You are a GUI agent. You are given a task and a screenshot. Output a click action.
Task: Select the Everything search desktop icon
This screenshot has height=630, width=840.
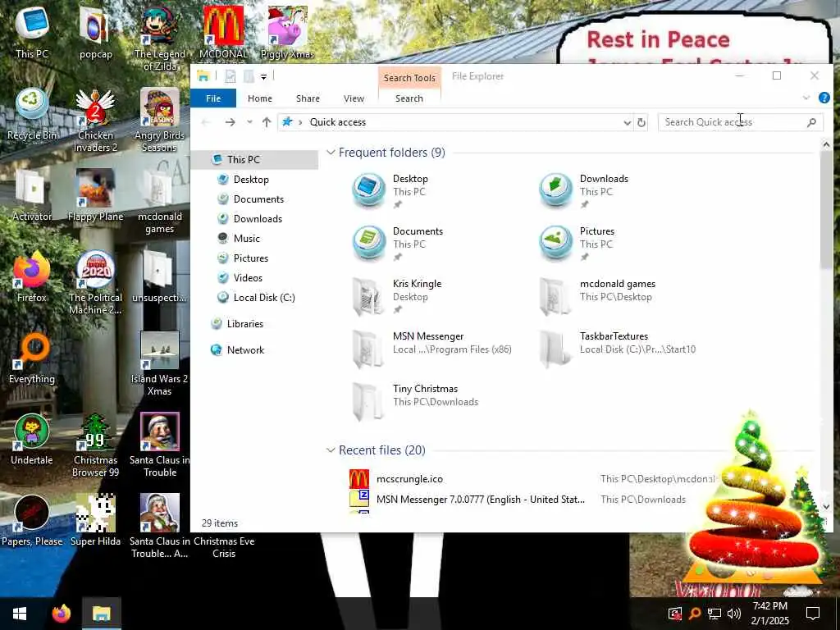pos(32,358)
